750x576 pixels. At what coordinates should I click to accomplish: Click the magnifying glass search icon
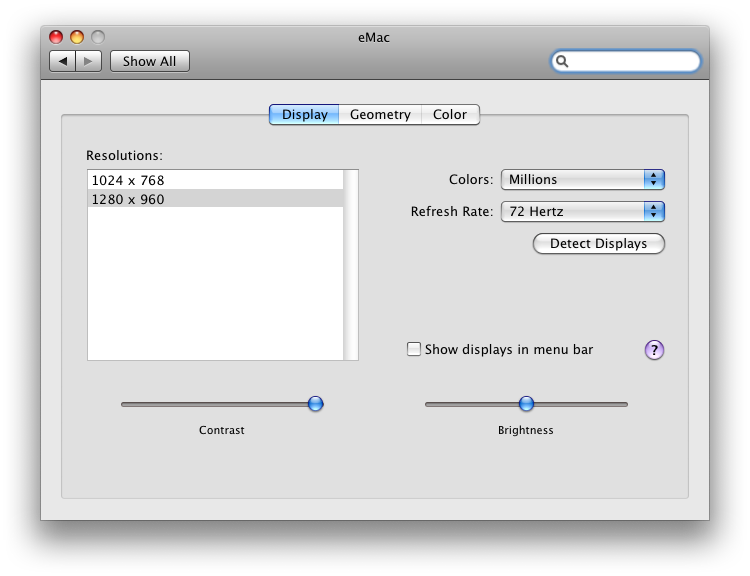point(562,61)
